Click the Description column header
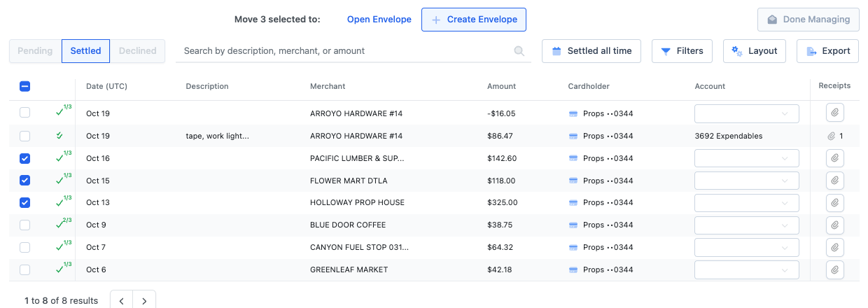This screenshot has height=308, width=868. (207, 86)
